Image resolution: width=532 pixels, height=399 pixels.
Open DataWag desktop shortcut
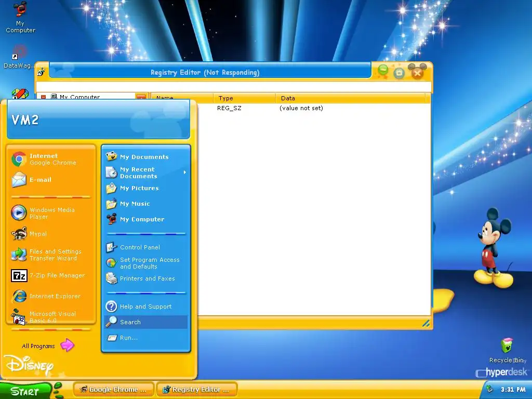point(19,57)
